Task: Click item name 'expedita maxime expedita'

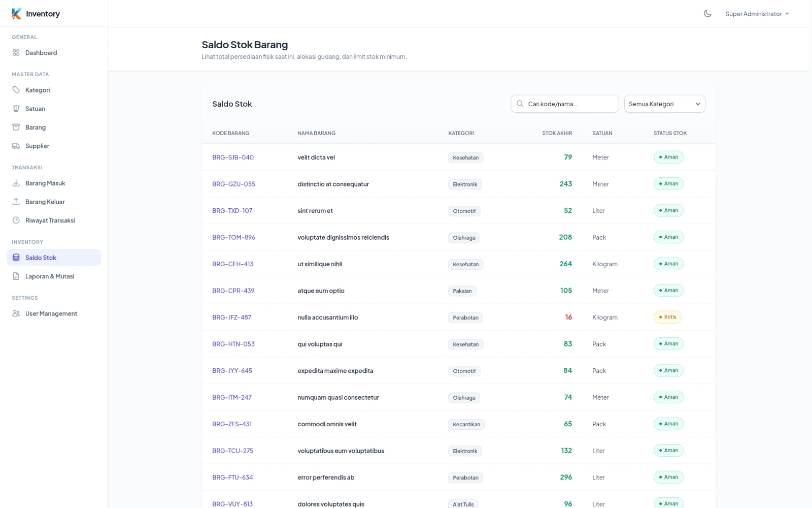Action: click(x=335, y=371)
